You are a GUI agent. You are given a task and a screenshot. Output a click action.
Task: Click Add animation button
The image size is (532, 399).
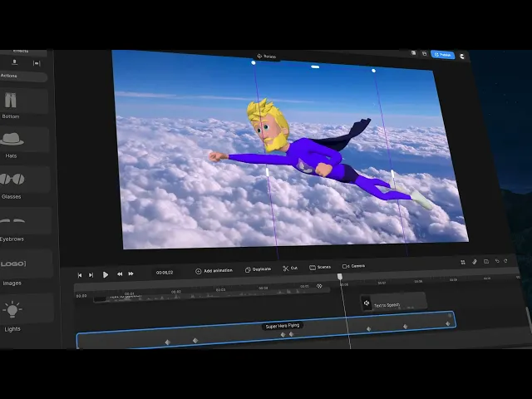[214, 271]
